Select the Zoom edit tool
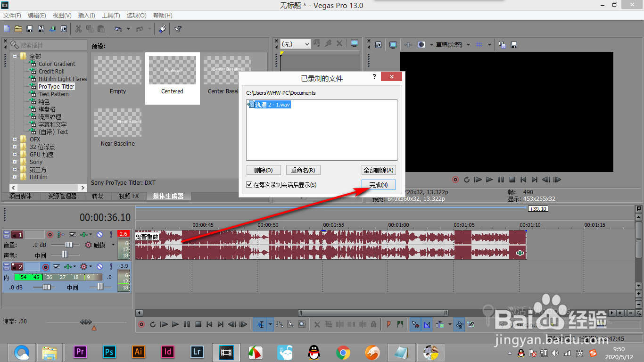The image size is (644, 362). pyautogui.click(x=302, y=324)
